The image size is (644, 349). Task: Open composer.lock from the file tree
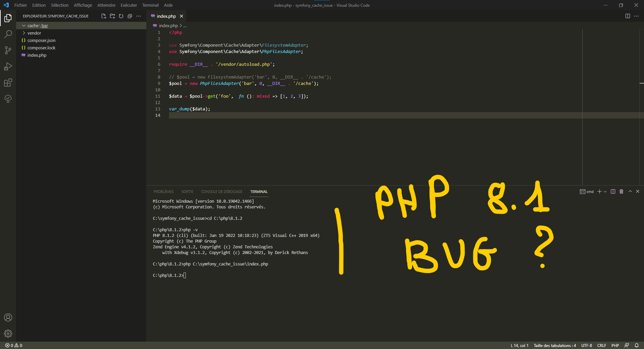point(81,48)
